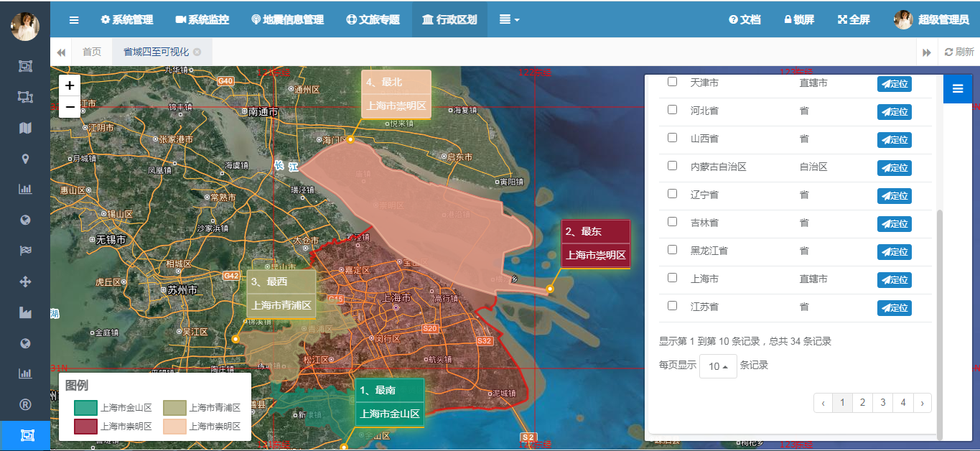Click the dark red 上海市崇明区 legend swatch

tap(85, 427)
